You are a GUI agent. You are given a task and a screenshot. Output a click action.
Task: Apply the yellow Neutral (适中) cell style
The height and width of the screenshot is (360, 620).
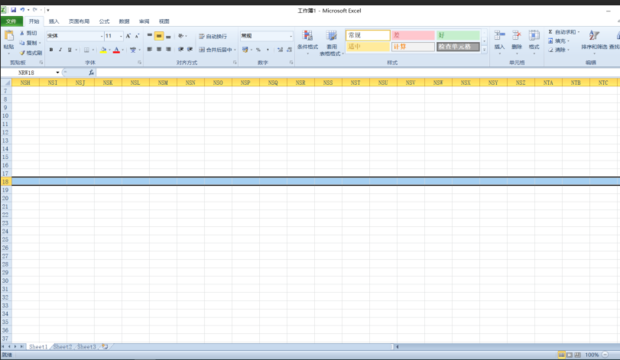coord(368,47)
